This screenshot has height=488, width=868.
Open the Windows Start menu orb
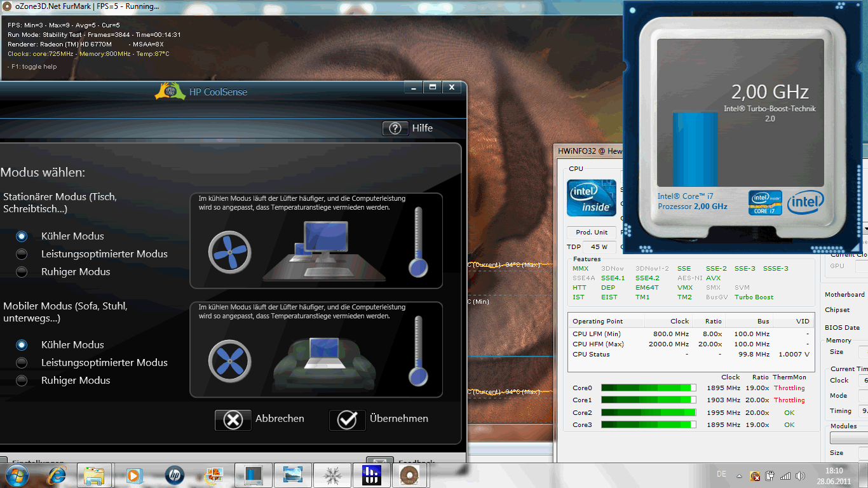[x=16, y=475]
